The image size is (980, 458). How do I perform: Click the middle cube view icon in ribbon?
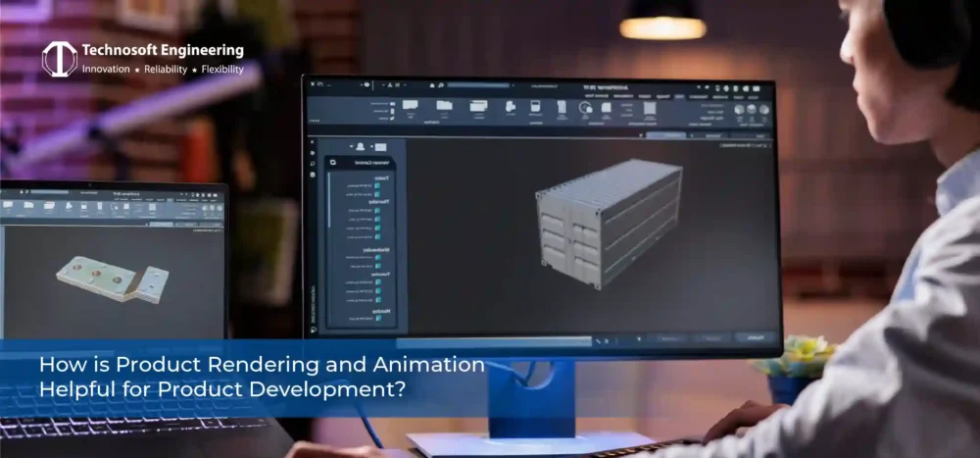coord(752,109)
